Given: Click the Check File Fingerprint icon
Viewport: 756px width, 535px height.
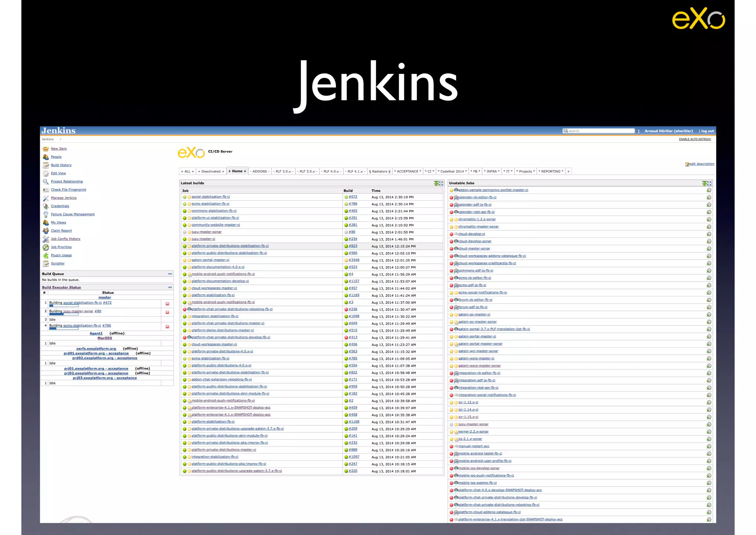Looking at the screenshot, I should (x=46, y=190).
